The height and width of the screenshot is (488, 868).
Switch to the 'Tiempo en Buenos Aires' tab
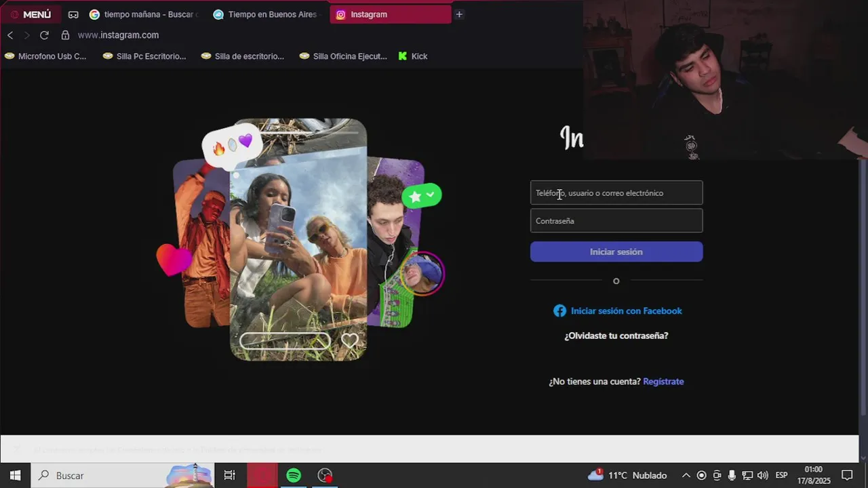267,14
